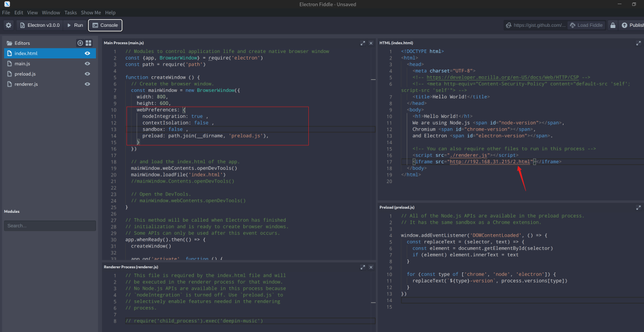Click the Modules search field

[49, 226]
